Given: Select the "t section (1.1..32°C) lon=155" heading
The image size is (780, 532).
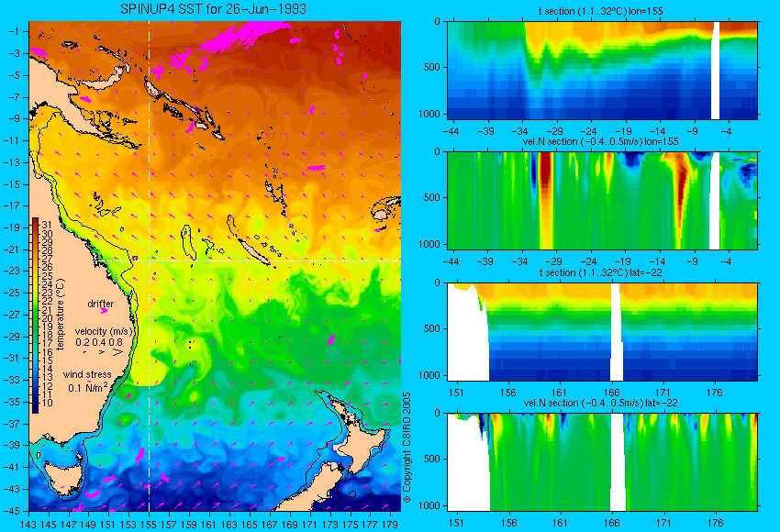Looking at the screenshot, I should tap(600, 11).
